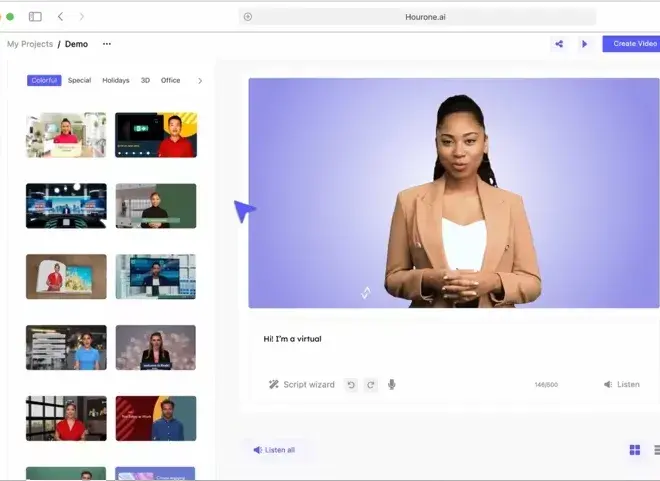Redo the script edit

pos(370,385)
